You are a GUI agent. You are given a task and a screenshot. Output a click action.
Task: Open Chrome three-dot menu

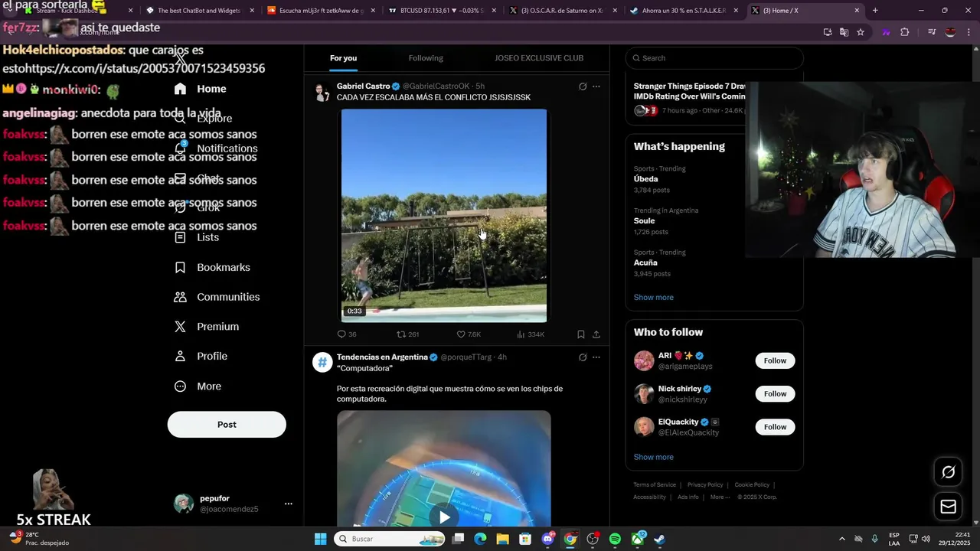click(968, 32)
